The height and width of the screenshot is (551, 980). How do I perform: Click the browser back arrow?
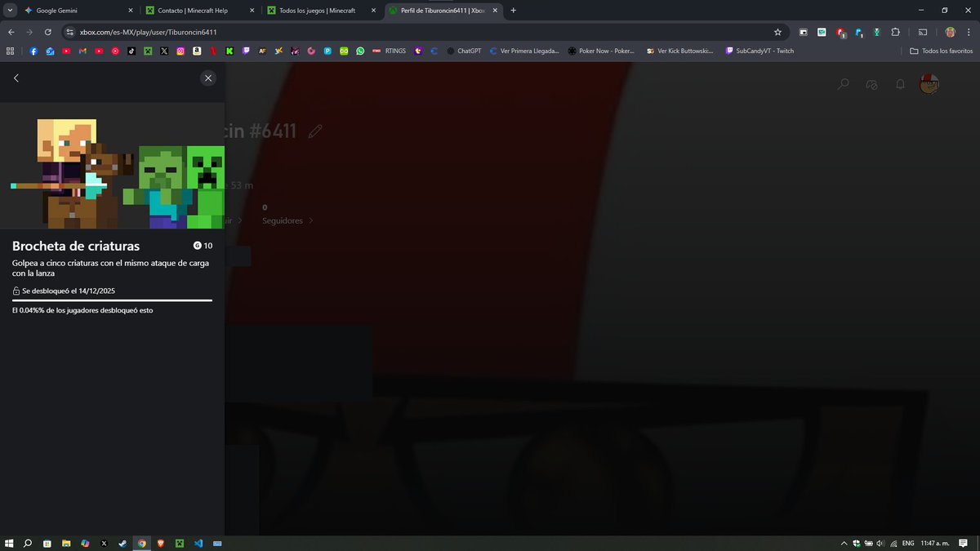click(11, 32)
